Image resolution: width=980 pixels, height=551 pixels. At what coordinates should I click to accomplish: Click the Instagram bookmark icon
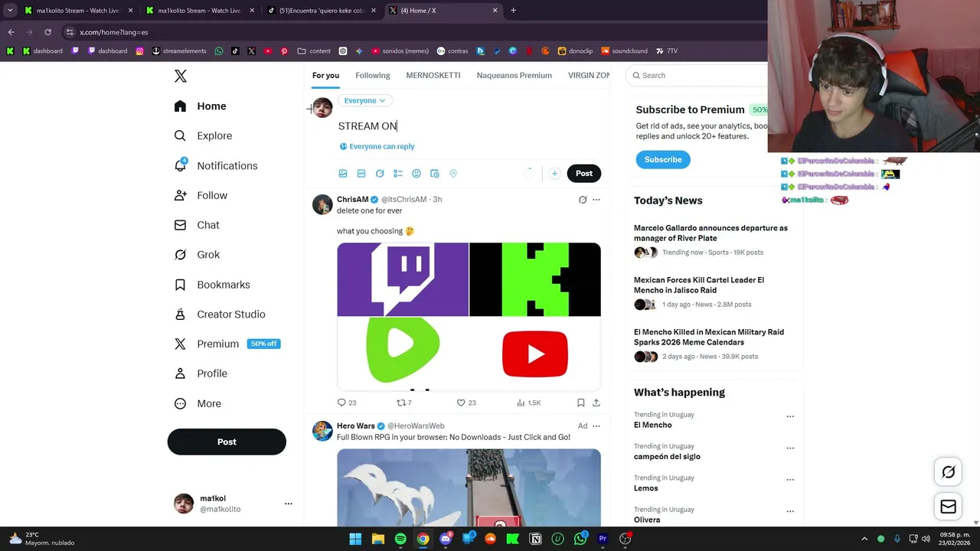click(139, 51)
